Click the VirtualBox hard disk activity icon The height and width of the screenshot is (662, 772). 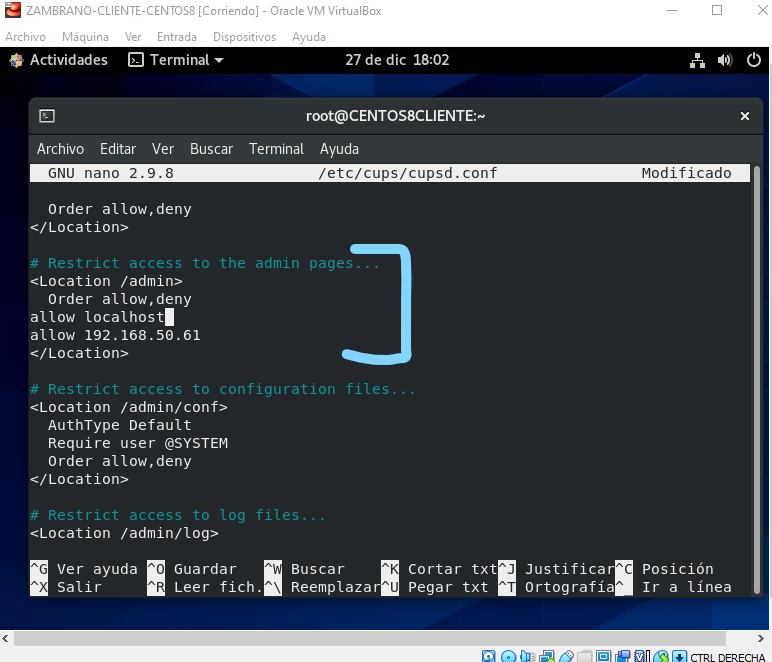tap(488, 656)
